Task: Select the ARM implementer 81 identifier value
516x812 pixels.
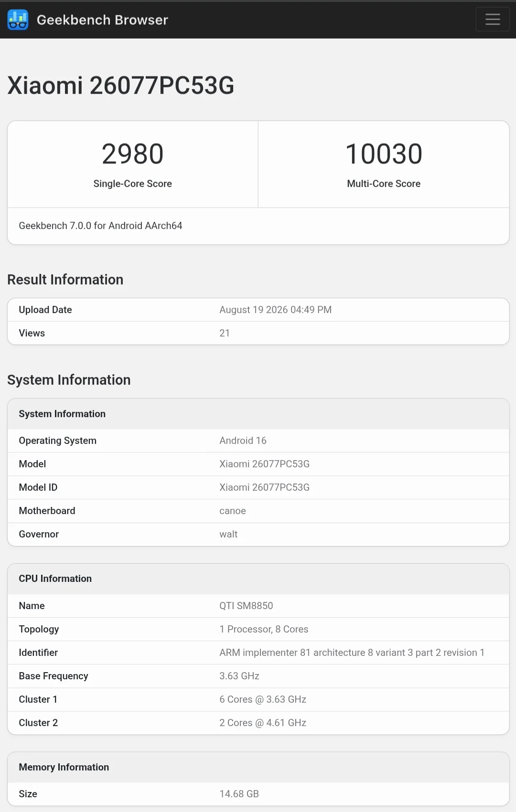Action: point(352,653)
